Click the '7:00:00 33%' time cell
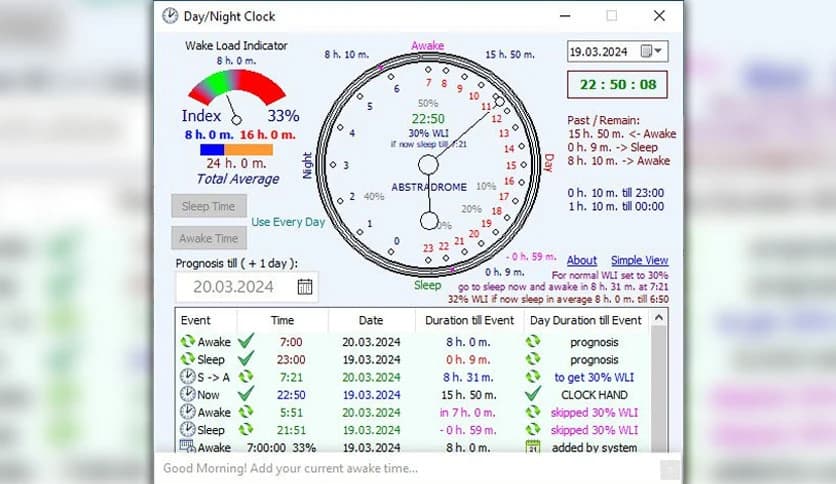This screenshot has height=484, width=836. (282, 447)
